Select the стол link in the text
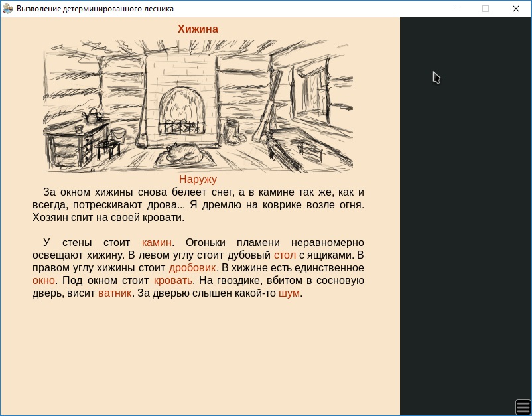The image size is (532, 416). point(285,255)
